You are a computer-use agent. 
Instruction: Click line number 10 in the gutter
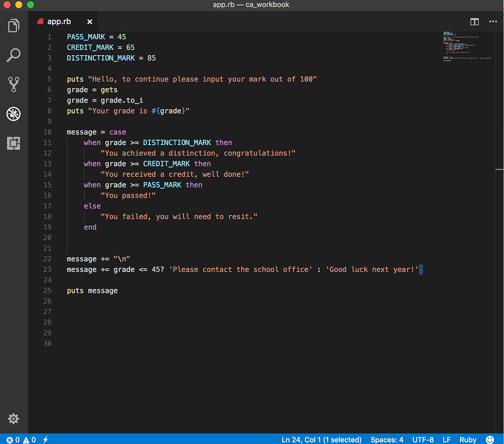point(47,132)
